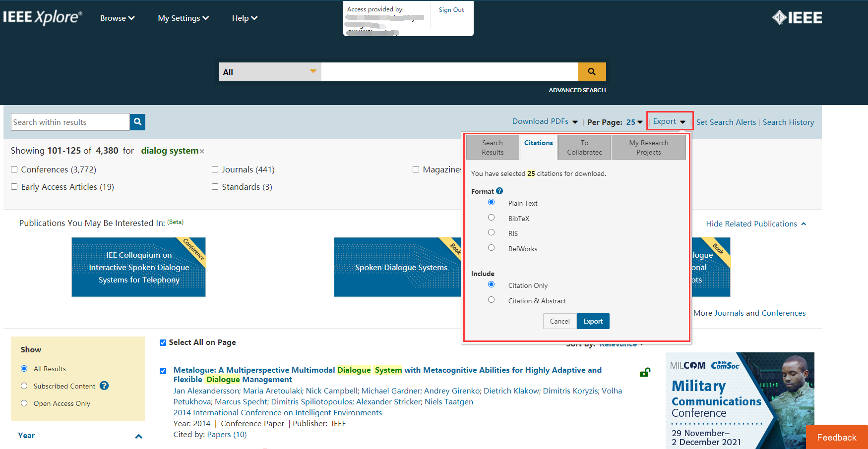Open ADVANCED SEARCH
This screenshot has height=449, width=868.
point(577,90)
